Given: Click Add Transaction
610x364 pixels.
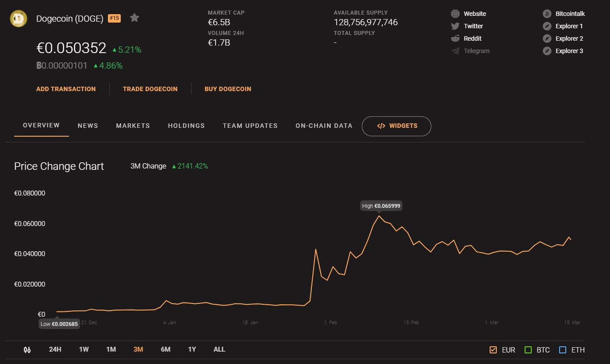Looking at the screenshot, I should tap(66, 89).
